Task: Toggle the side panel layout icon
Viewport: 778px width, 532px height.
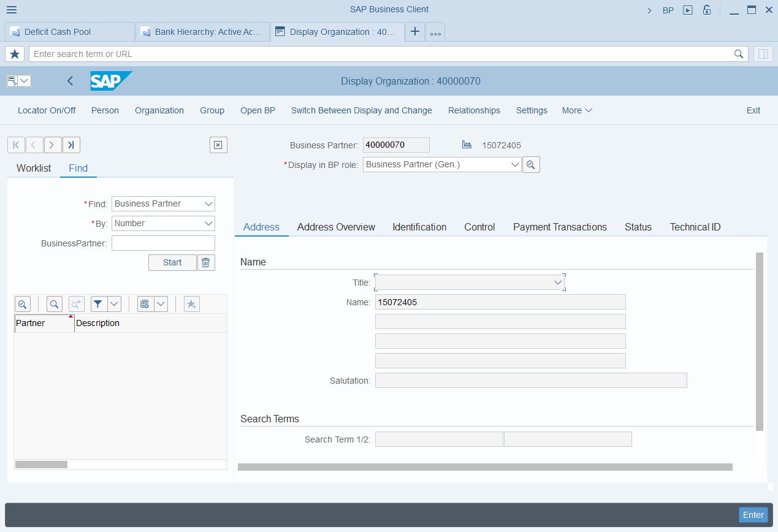Action: 763,54
